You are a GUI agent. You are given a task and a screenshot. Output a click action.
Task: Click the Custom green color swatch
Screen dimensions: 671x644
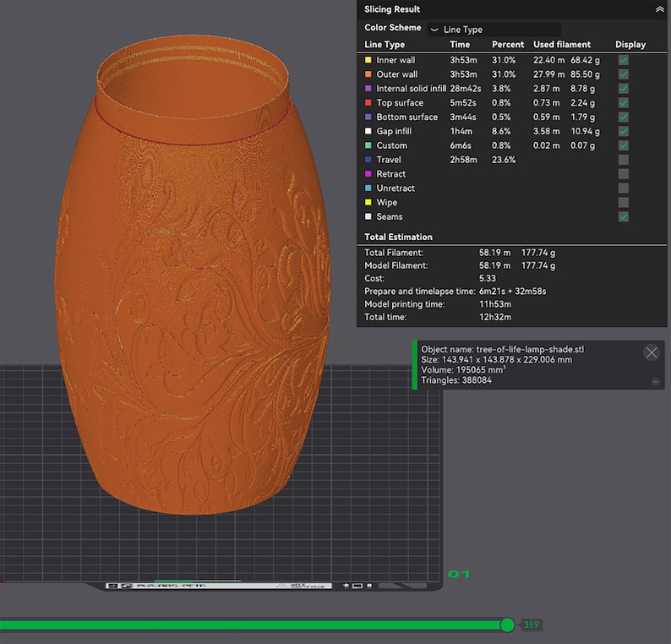tap(368, 145)
